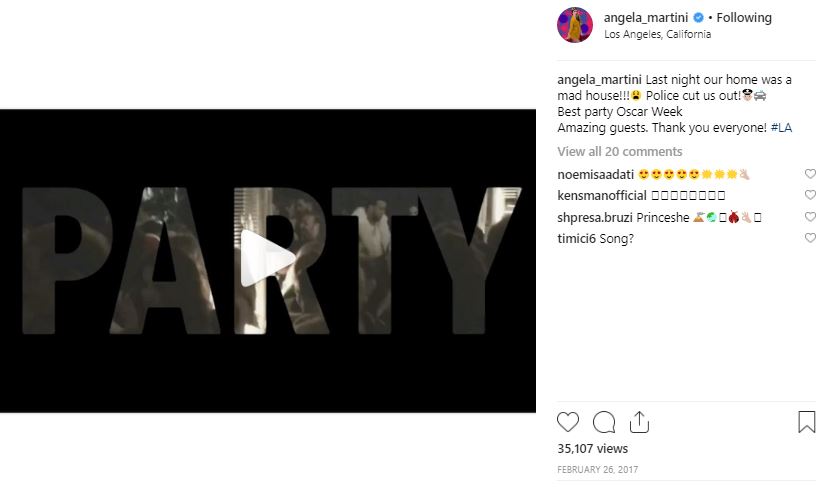Open the #LA hashtag

click(x=781, y=128)
